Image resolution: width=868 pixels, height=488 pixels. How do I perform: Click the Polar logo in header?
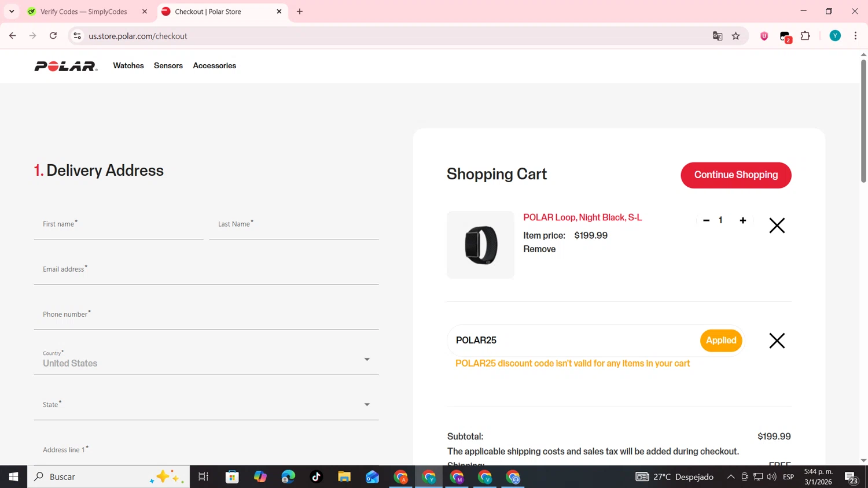(66, 66)
